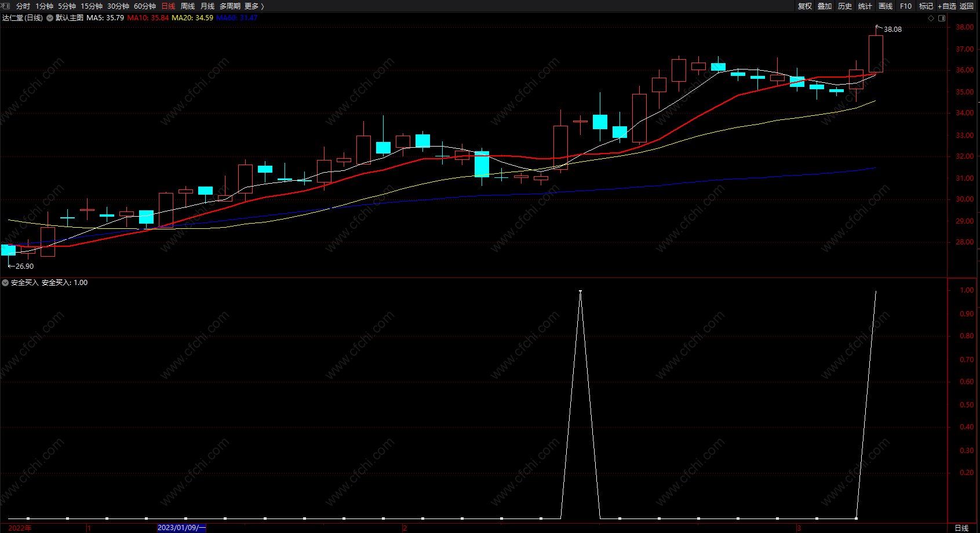The image size is (980, 533).
Task: Click the MA10: 35.84 indicator value
Action: pos(148,18)
